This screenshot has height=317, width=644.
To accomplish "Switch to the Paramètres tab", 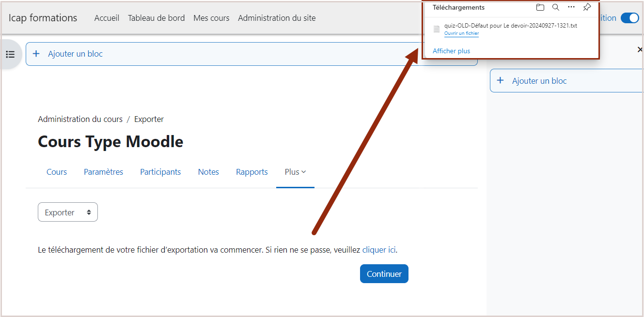I will (103, 172).
